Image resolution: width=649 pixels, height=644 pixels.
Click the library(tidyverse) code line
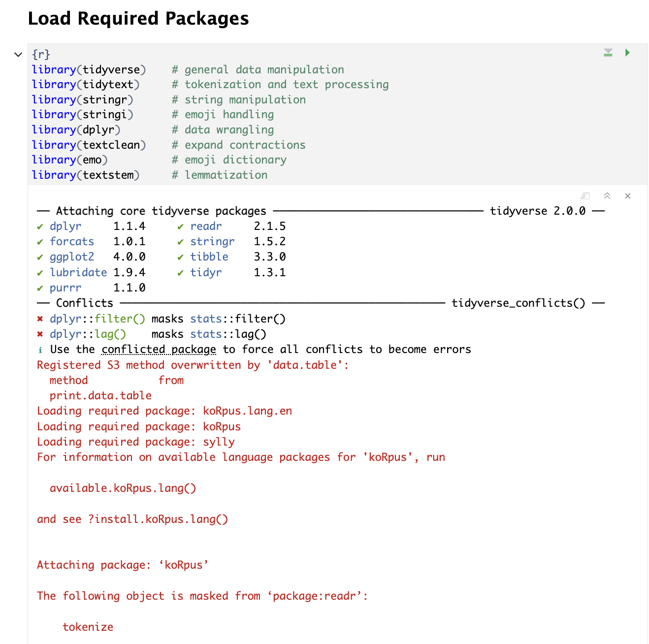tap(89, 70)
